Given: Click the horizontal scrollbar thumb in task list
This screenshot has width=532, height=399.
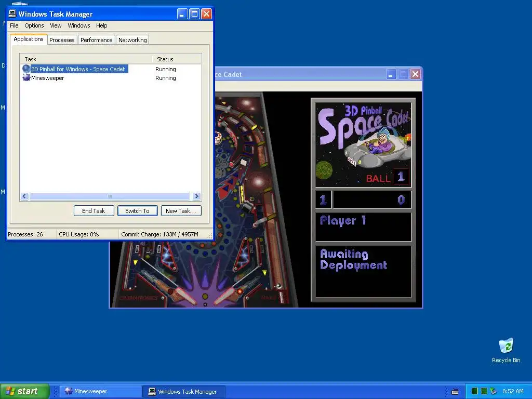Looking at the screenshot, I should [109, 196].
